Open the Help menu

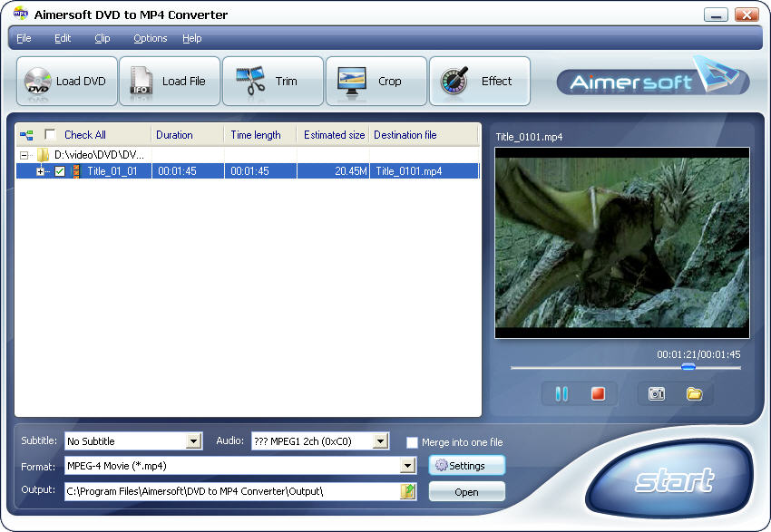(x=191, y=38)
